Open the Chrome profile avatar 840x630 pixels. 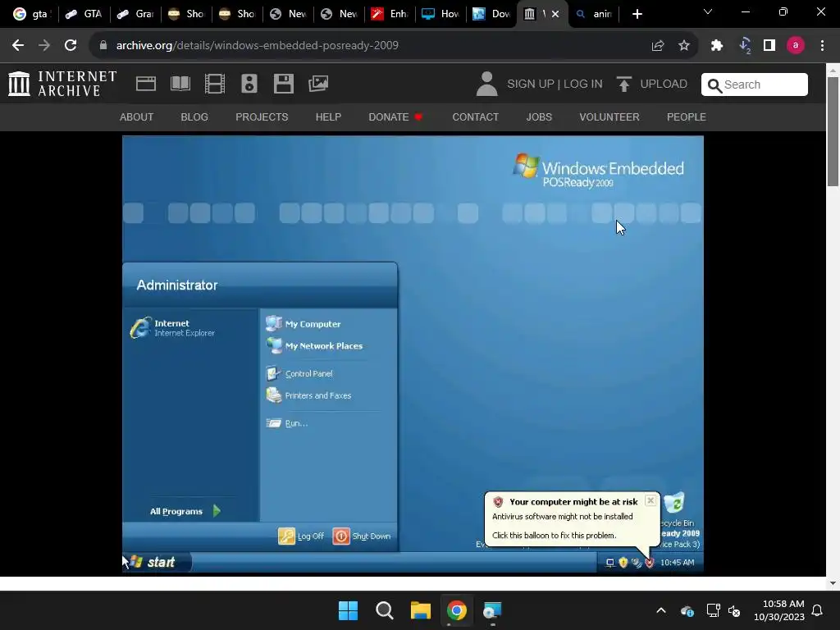pos(796,46)
